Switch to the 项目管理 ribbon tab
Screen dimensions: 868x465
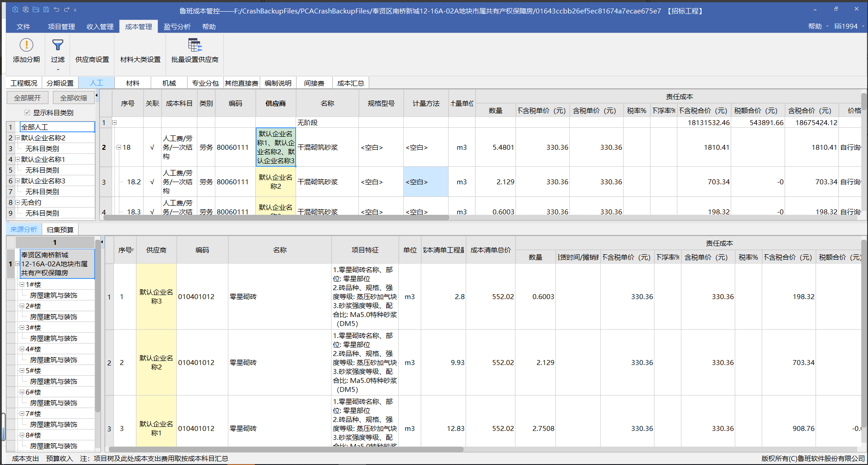(x=61, y=26)
